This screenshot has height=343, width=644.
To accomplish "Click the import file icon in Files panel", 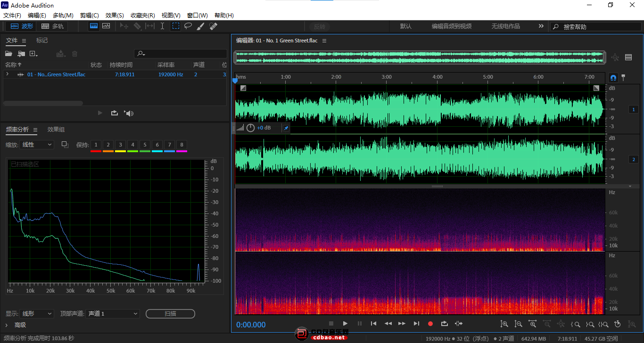I will (x=21, y=54).
